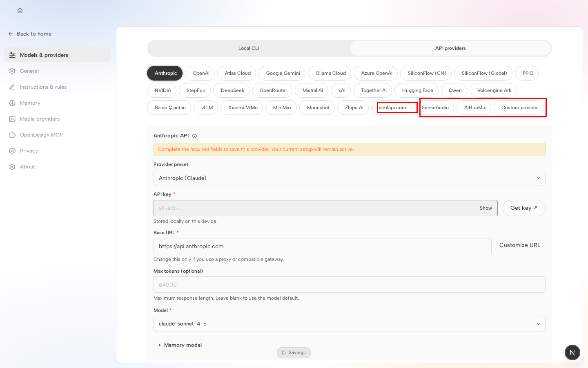Image resolution: width=588 pixels, height=368 pixels.
Task: Pick the Volcengine Ark provider chip
Action: click(x=494, y=90)
